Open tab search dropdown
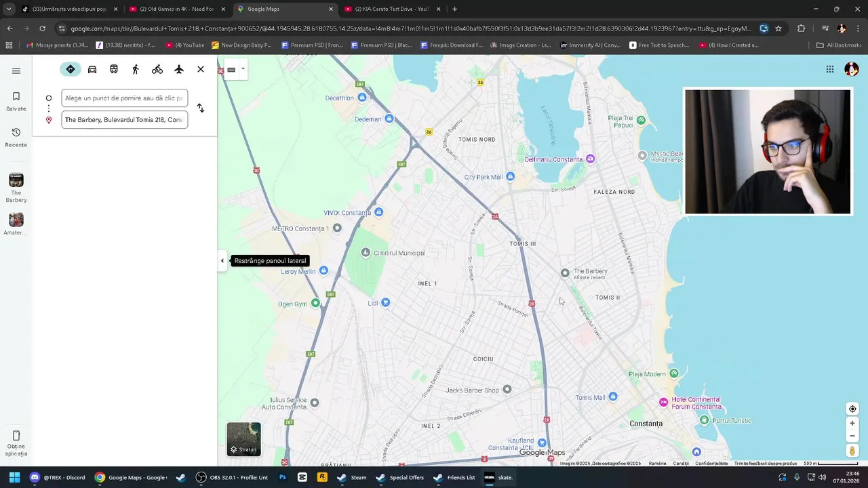Screen dimensions: 868x488 pos(9,9)
